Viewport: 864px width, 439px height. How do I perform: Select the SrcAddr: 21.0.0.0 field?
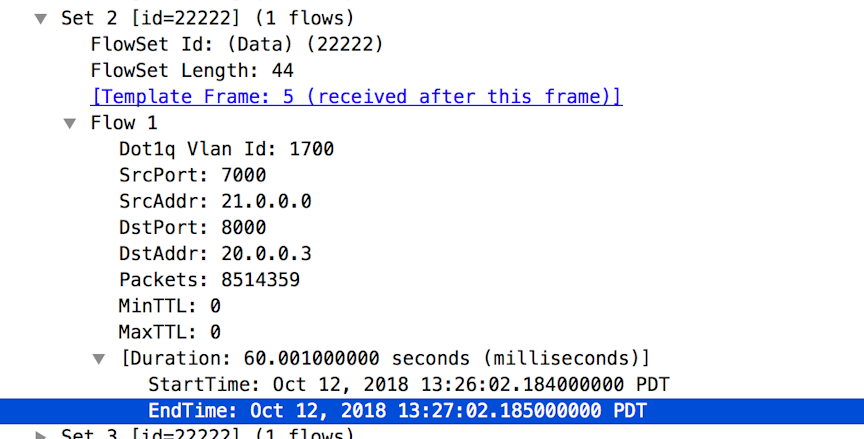(215, 201)
